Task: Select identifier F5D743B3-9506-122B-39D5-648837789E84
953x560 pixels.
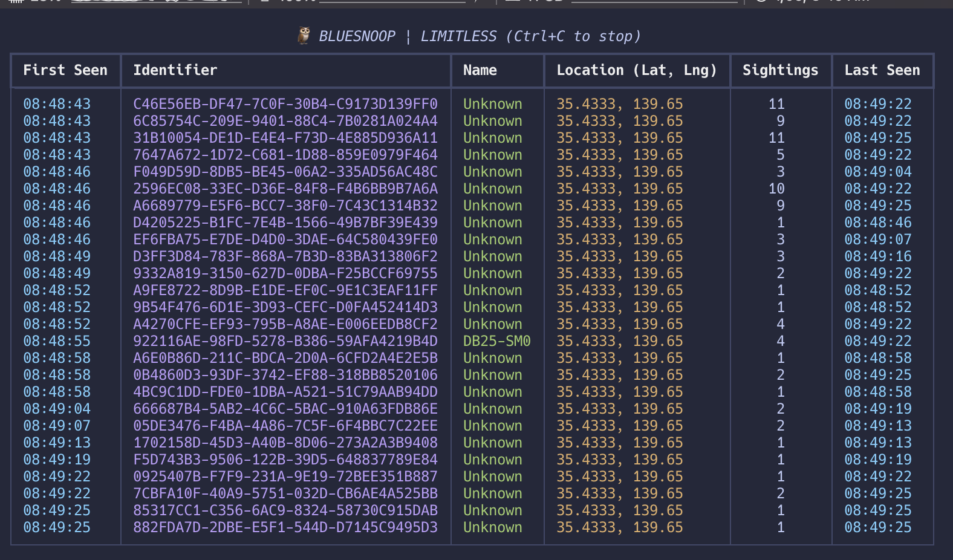Action: 285,460
